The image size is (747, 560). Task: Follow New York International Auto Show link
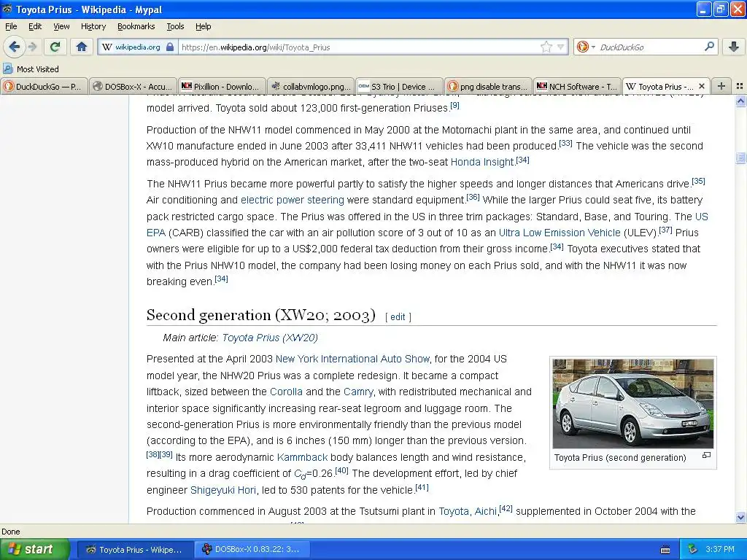[x=352, y=359]
